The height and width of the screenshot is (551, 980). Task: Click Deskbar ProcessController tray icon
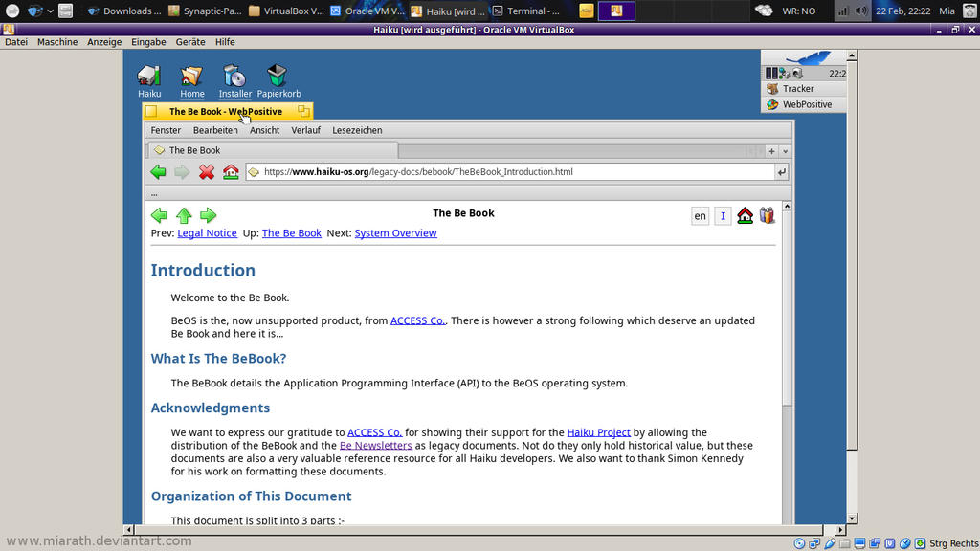[x=772, y=73]
